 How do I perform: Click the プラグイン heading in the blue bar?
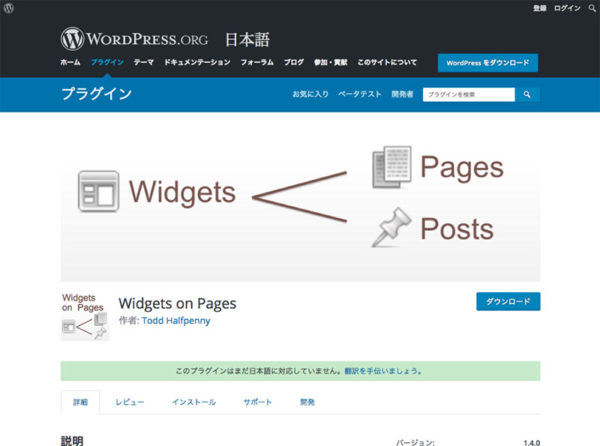pos(96,94)
